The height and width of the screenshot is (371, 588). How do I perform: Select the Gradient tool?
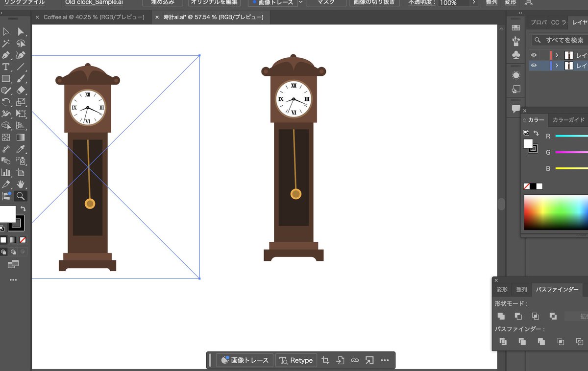[x=21, y=138]
